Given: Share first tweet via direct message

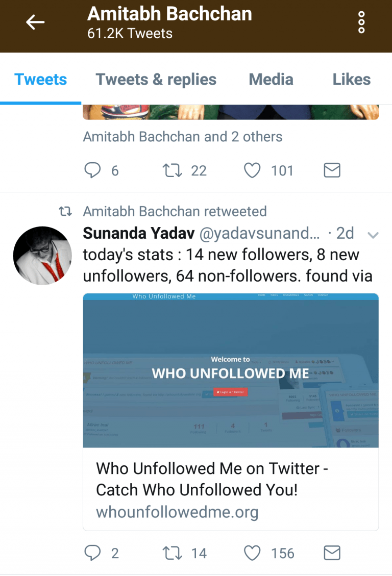Looking at the screenshot, I should [332, 170].
